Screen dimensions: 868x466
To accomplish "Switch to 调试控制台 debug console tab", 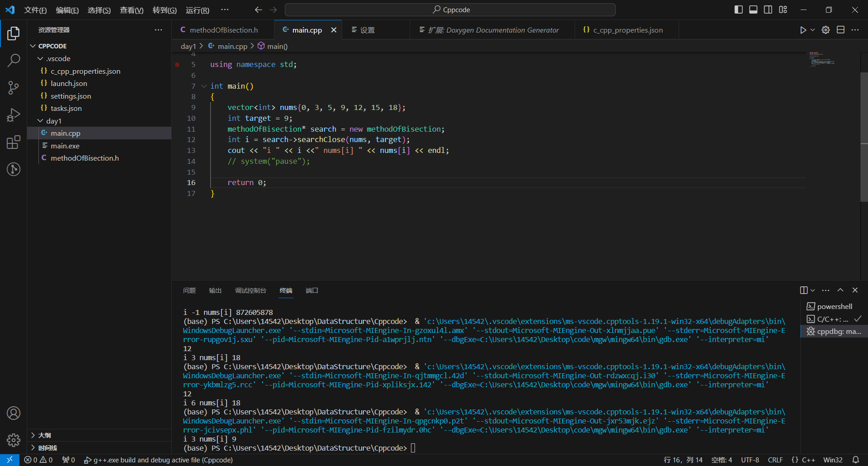I will pos(250,290).
